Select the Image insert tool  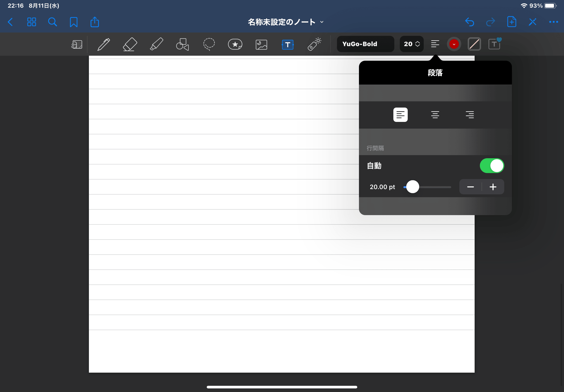click(x=261, y=45)
